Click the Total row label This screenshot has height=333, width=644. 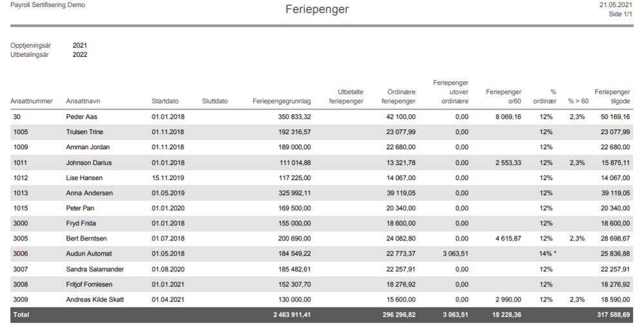pyautogui.click(x=21, y=315)
